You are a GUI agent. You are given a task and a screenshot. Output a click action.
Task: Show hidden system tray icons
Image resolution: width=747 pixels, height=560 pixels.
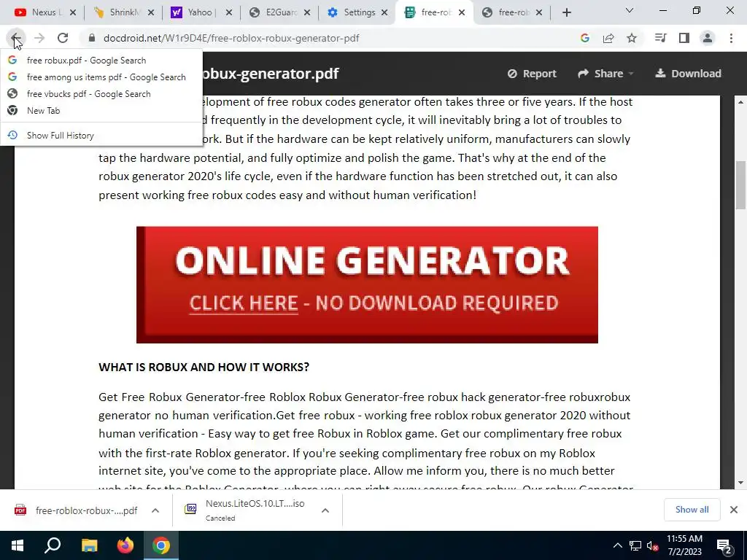(x=617, y=545)
